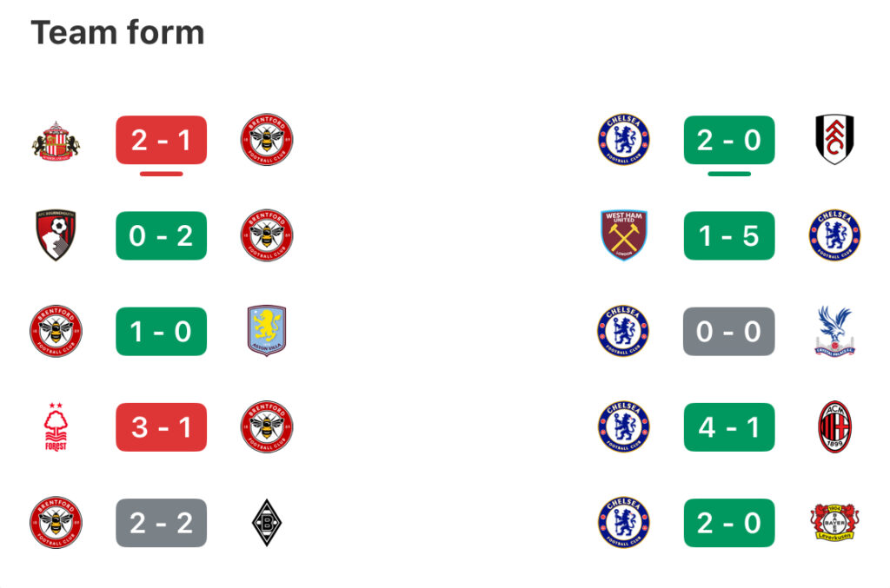Open the red 2 - 1 Sunderland result
Screen dimensions: 890x588
click(x=161, y=140)
